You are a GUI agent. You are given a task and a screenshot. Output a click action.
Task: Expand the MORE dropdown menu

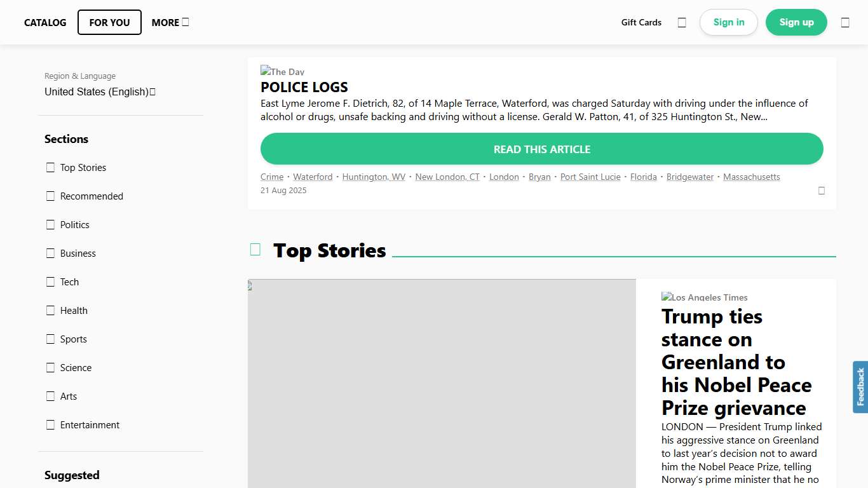[x=169, y=22]
